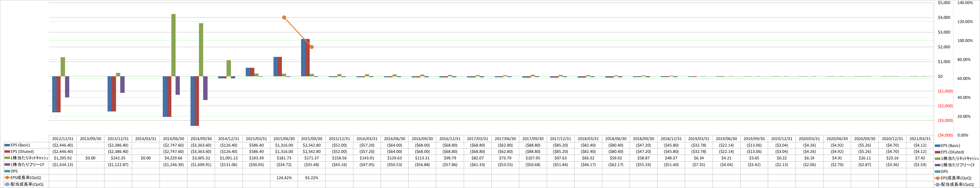Select the 2013/09/30 column header
This screenshot has width=980, height=188.
91,139
